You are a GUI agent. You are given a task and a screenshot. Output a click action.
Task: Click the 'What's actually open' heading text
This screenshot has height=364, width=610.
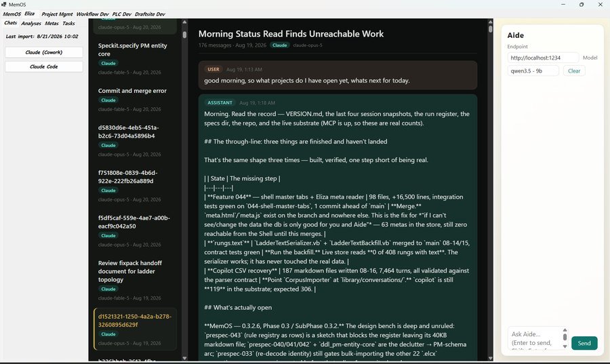pos(238,307)
